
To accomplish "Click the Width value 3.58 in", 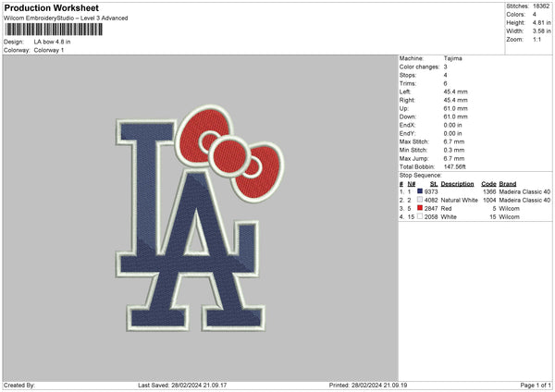I will (541, 31).
